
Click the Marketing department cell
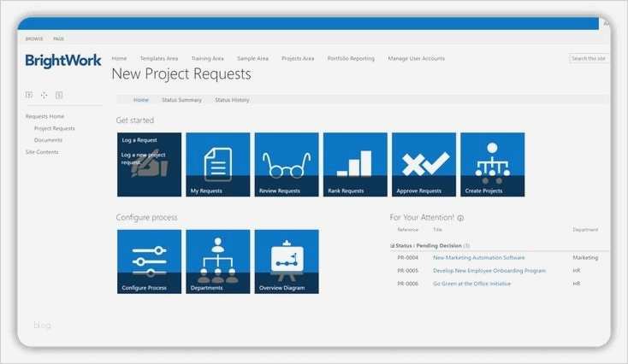585,257
